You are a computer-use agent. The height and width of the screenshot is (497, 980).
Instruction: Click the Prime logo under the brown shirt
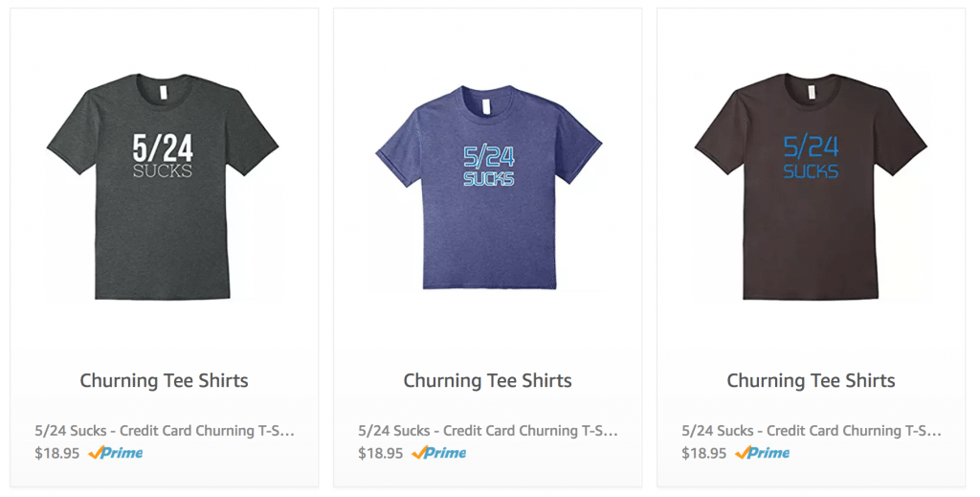point(763,453)
